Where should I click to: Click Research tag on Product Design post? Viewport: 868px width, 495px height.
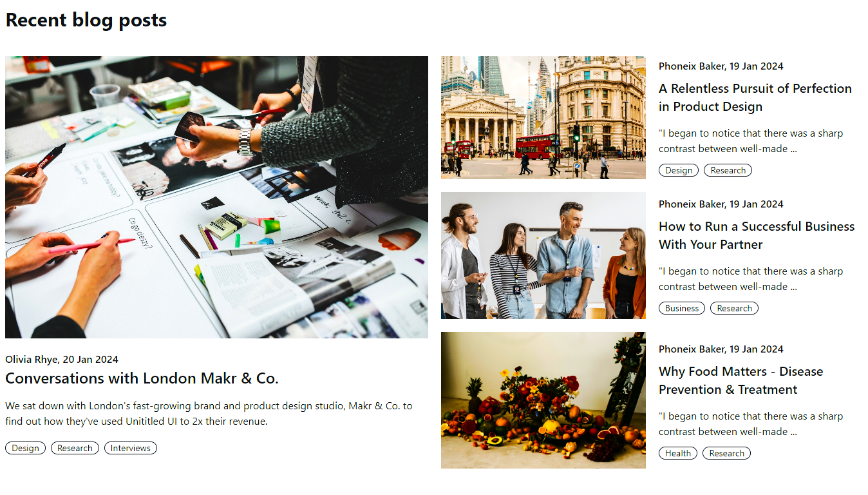pos(728,170)
